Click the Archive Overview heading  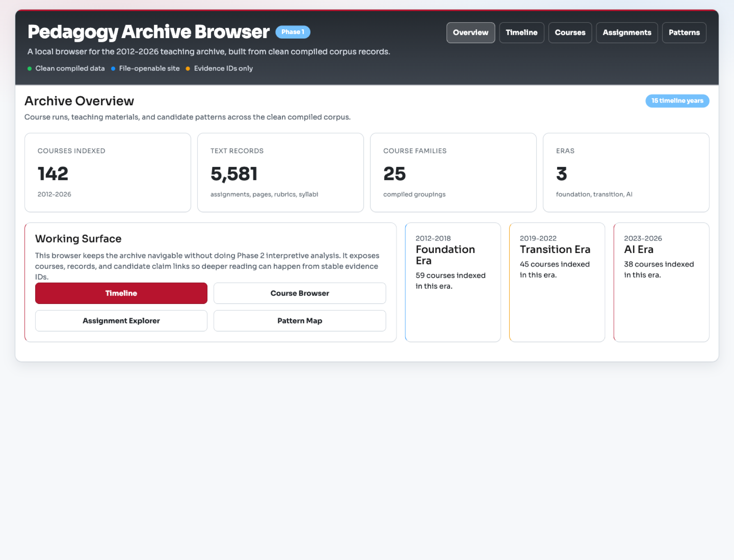coord(79,101)
